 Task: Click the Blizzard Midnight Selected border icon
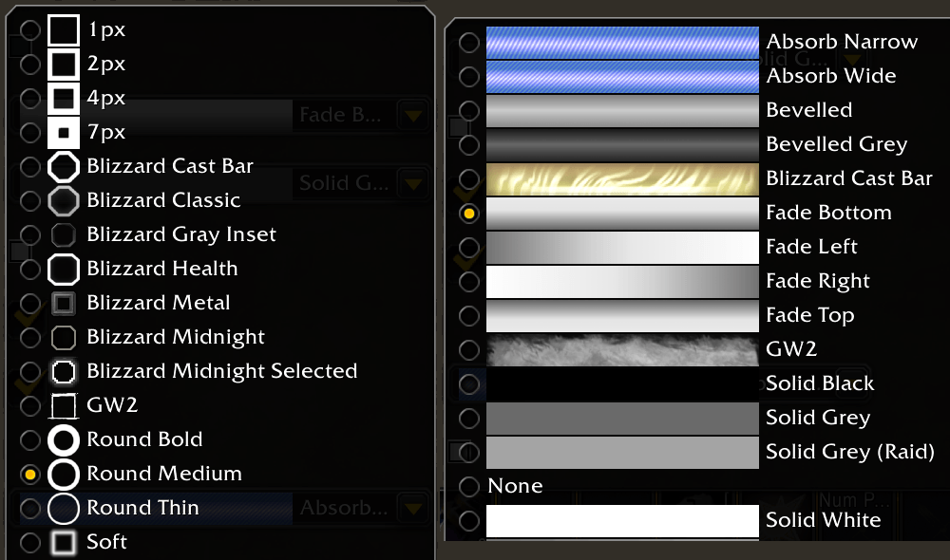[x=64, y=372]
